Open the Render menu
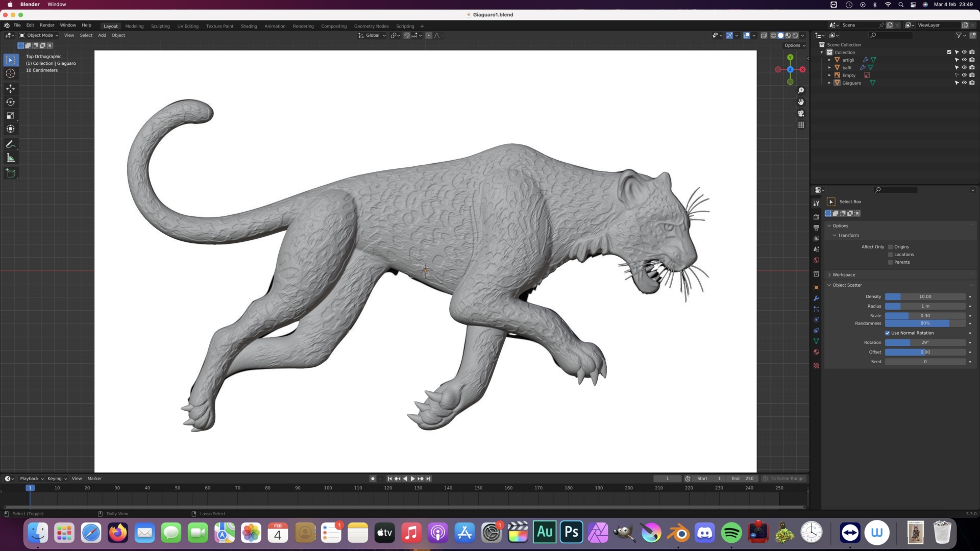 click(47, 25)
